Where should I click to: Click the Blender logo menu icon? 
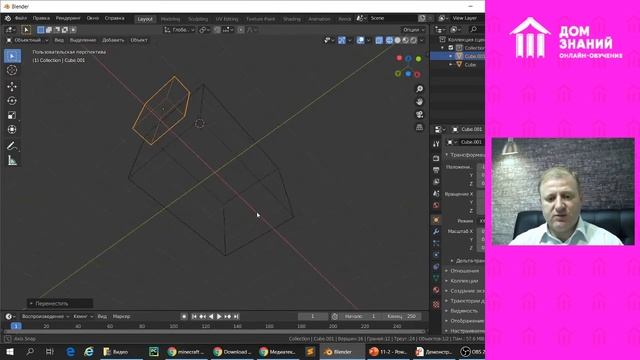click(x=8, y=18)
